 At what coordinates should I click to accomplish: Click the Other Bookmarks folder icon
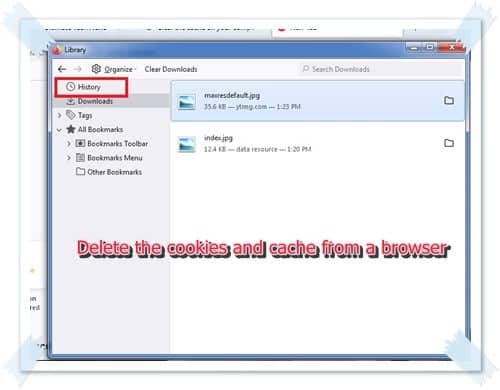pos(80,171)
